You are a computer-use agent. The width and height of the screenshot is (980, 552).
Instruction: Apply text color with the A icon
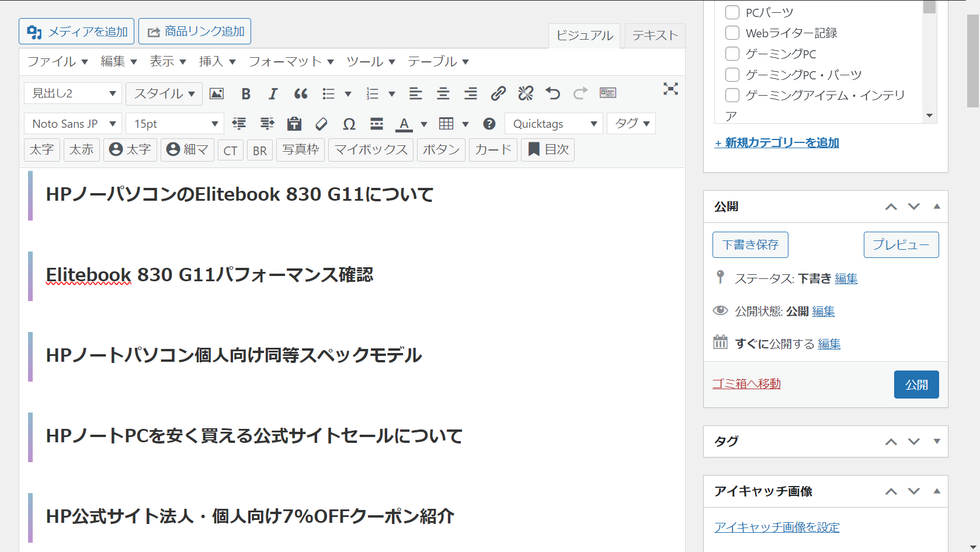404,124
